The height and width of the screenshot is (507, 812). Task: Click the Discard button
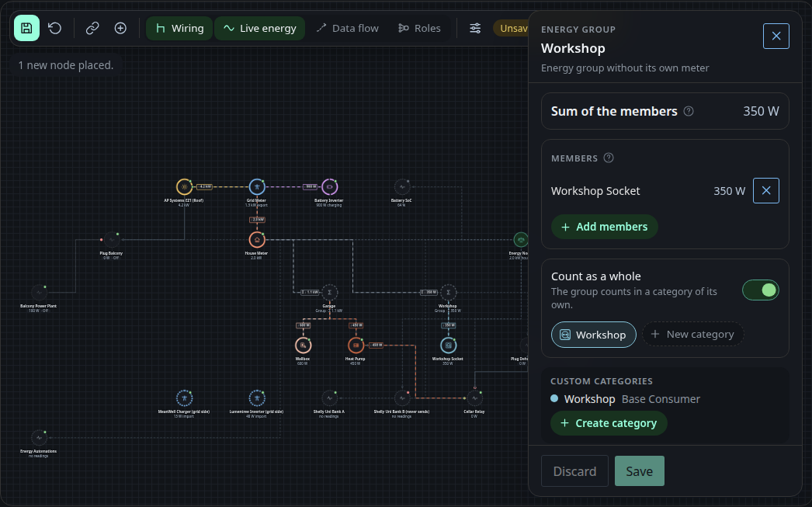pyautogui.click(x=574, y=471)
